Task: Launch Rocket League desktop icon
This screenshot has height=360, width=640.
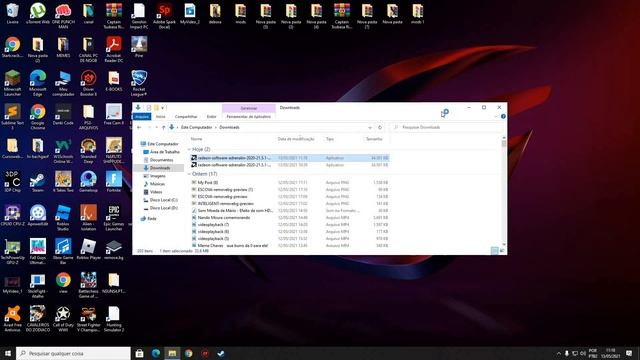Action: (139, 83)
